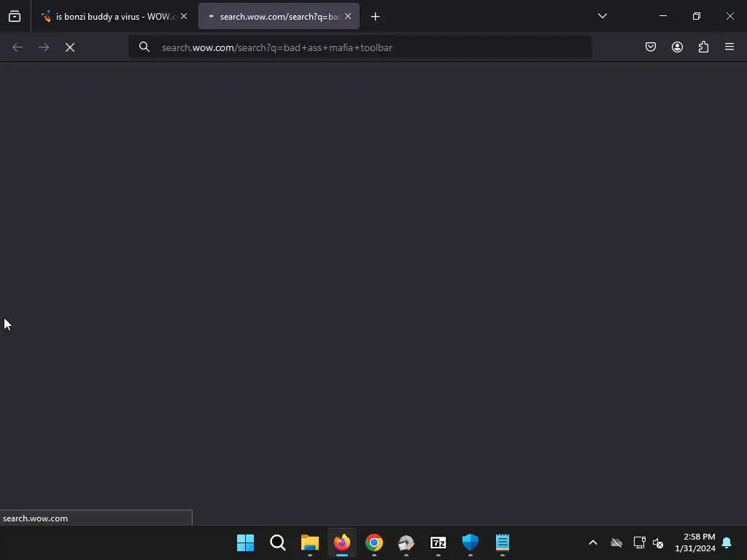This screenshot has height=560, width=747.
Task: Click the magnifier icon in address bar
Action: point(144,47)
